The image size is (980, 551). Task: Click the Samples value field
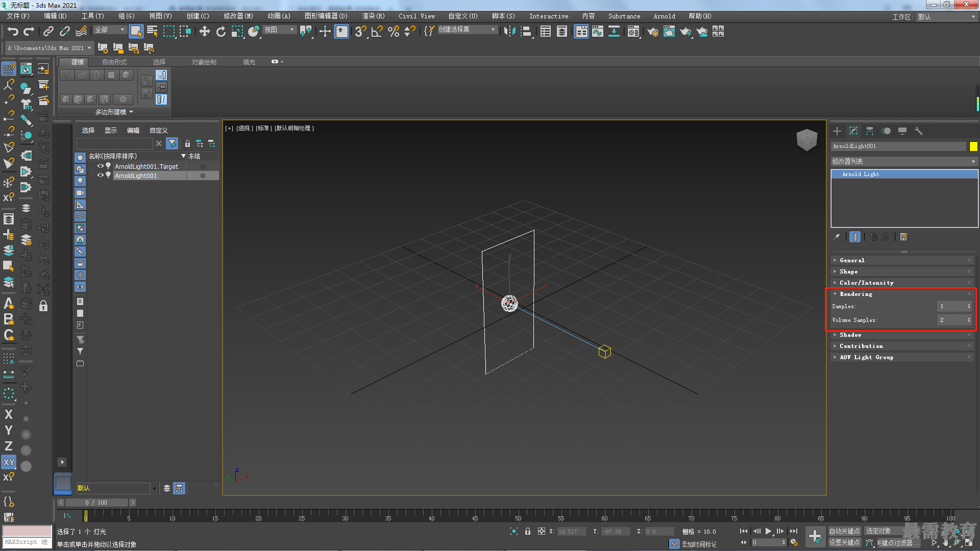coord(951,306)
